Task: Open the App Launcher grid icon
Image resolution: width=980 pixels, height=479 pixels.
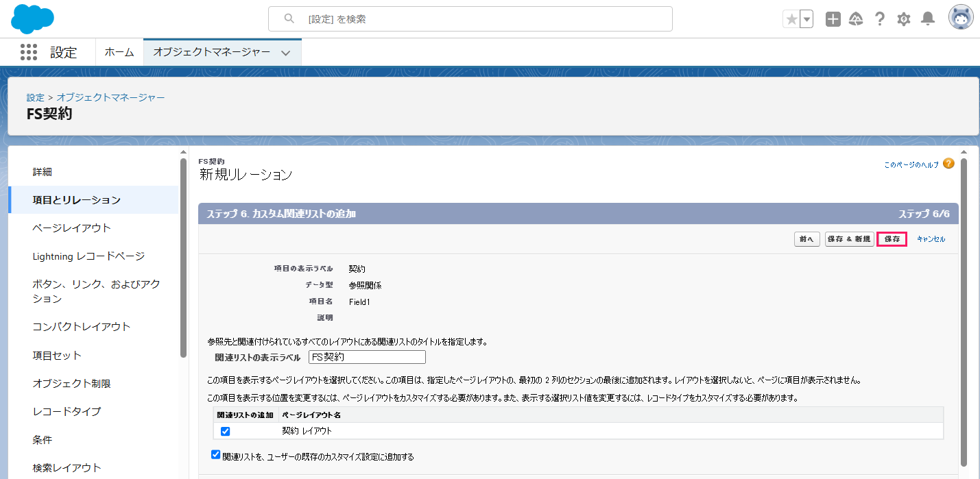Action: click(x=29, y=52)
